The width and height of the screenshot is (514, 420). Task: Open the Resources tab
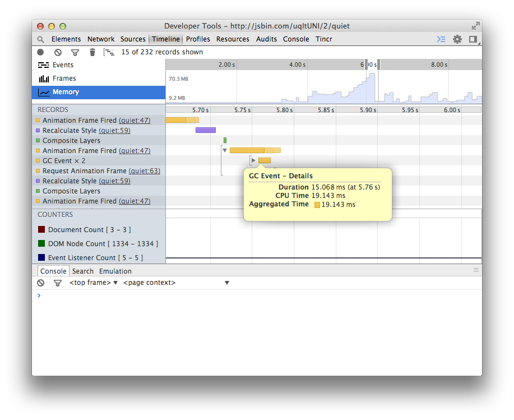point(233,39)
